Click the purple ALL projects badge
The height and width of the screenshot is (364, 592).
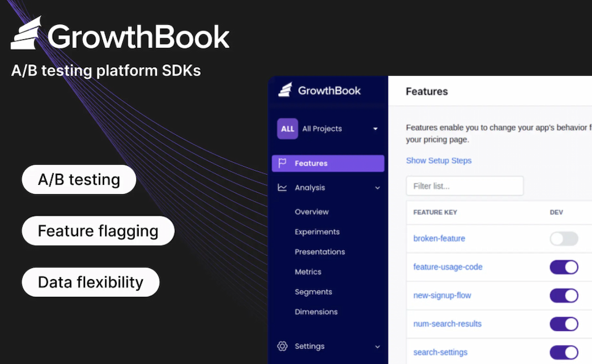(x=287, y=129)
